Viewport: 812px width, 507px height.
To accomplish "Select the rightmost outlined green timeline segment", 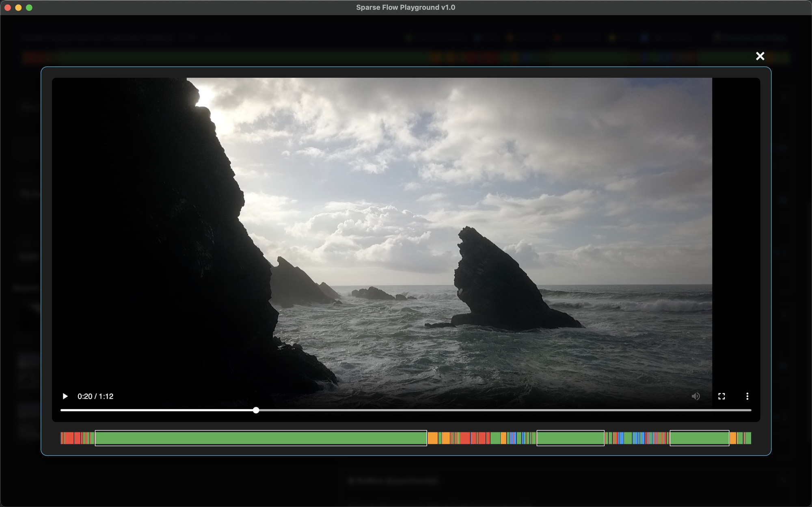I will tap(699, 438).
